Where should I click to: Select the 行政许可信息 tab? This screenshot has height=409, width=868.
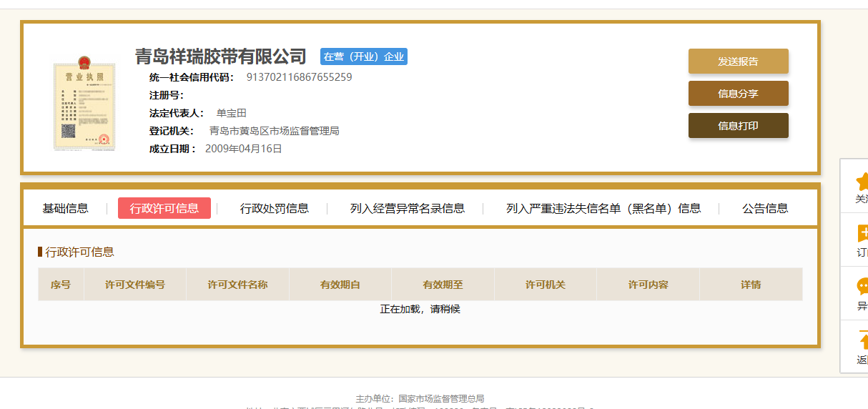click(x=164, y=208)
